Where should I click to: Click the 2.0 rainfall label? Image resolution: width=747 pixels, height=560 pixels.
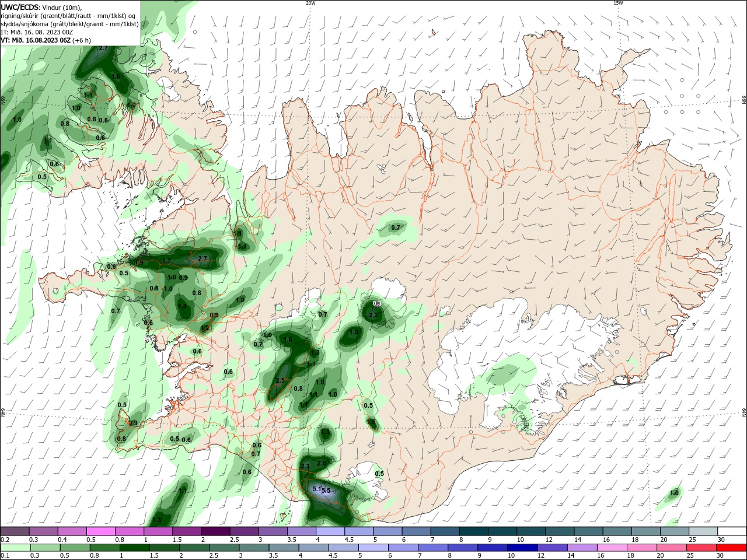(322, 463)
